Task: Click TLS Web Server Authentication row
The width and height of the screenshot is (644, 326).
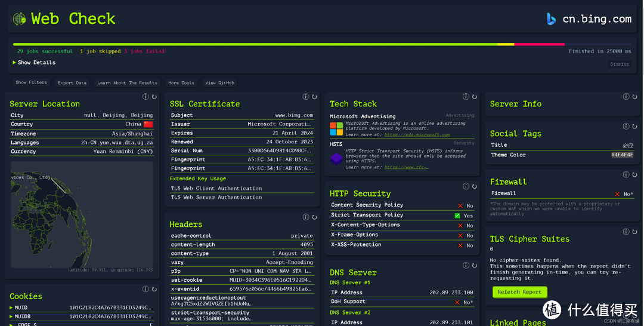Action: point(242,197)
